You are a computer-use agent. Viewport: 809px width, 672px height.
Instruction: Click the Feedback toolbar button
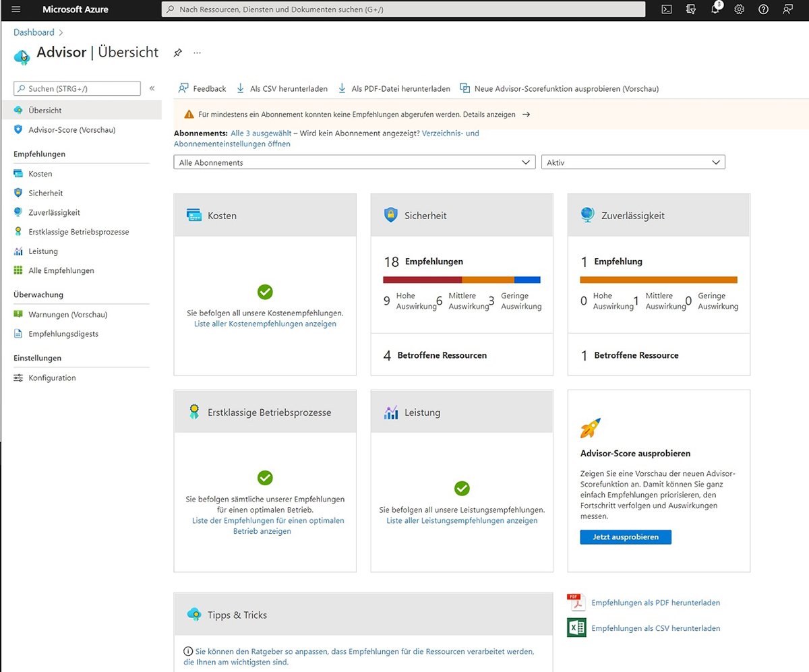pyautogui.click(x=202, y=88)
